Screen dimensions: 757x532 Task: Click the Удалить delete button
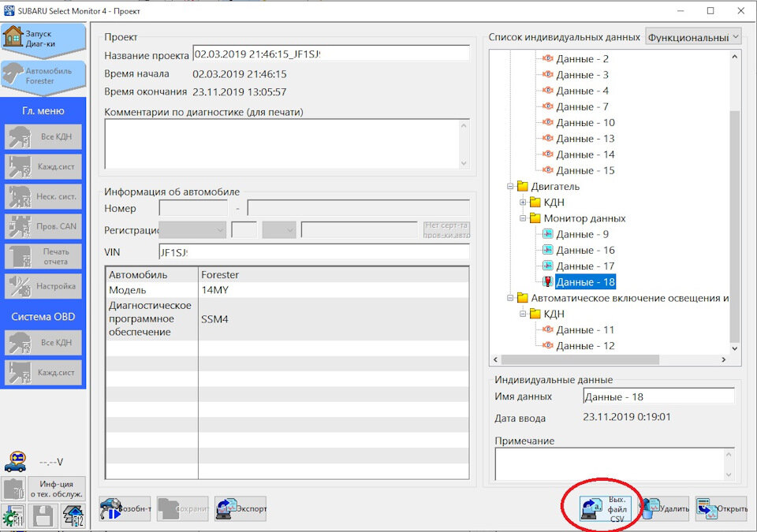(x=665, y=509)
